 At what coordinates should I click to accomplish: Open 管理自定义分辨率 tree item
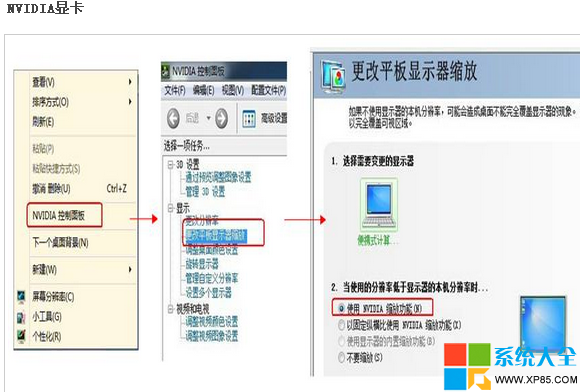212,278
